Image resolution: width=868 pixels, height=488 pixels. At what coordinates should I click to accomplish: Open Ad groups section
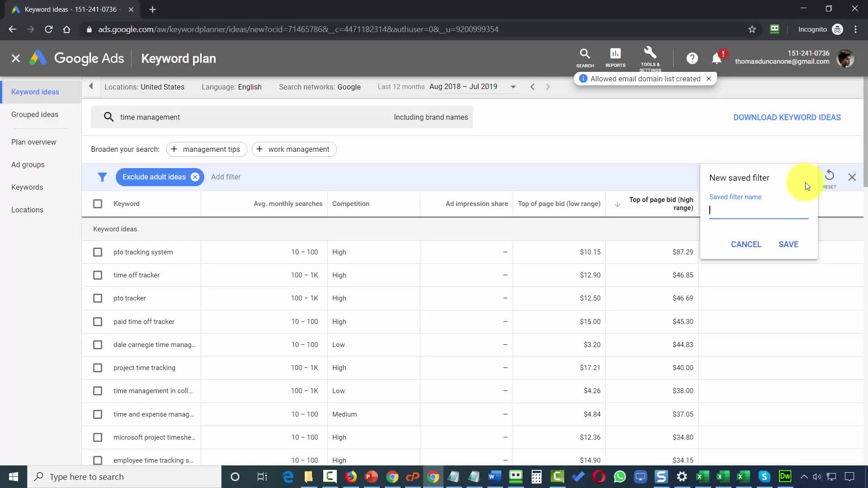(x=28, y=164)
